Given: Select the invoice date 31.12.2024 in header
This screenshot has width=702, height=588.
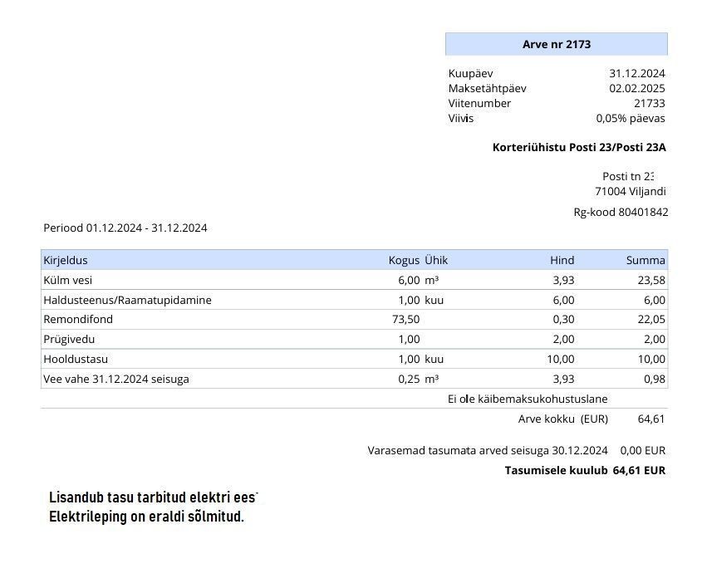Looking at the screenshot, I should [x=636, y=73].
